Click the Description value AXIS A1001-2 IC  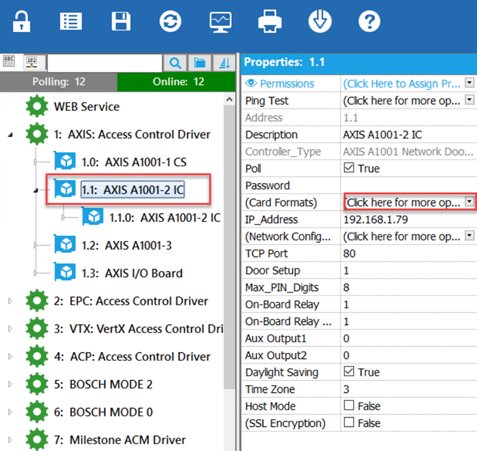pyautogui.click(x=382, y=135)
